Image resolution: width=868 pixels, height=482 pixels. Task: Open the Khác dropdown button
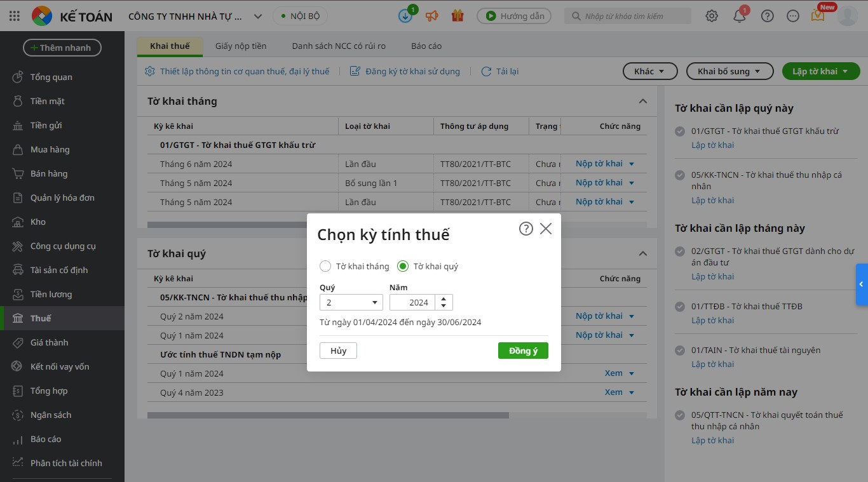click(x=649, y=71)
